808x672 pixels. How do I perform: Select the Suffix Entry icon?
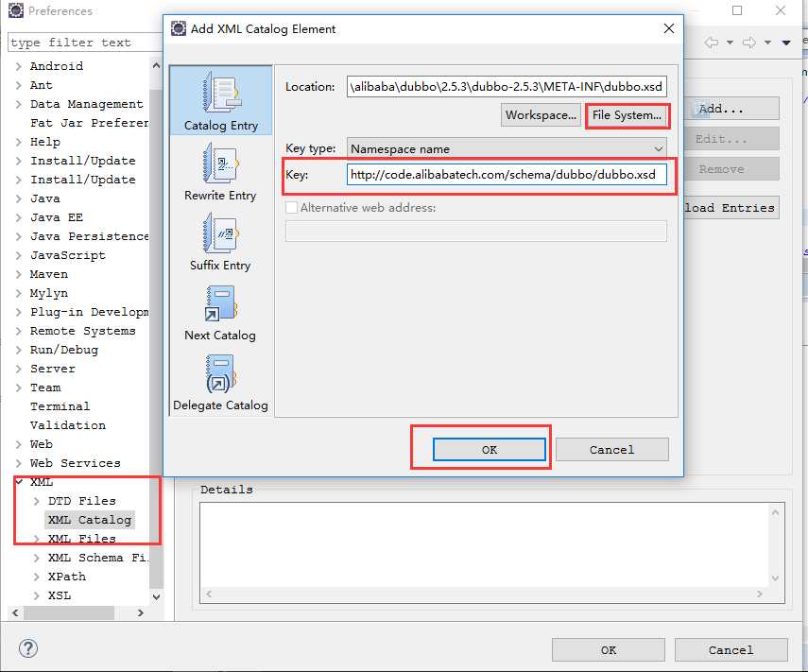coord(221,233)
